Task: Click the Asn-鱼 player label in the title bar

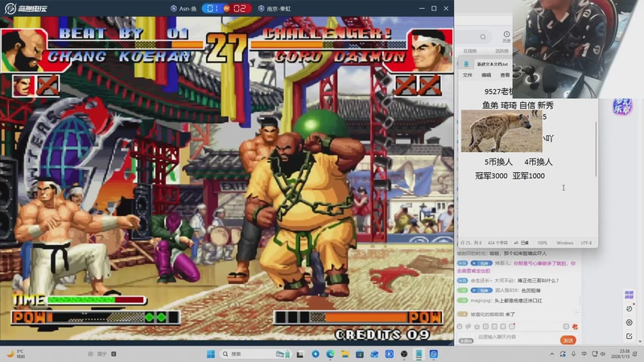Action: pyautogui.click(x=184, y=8)
